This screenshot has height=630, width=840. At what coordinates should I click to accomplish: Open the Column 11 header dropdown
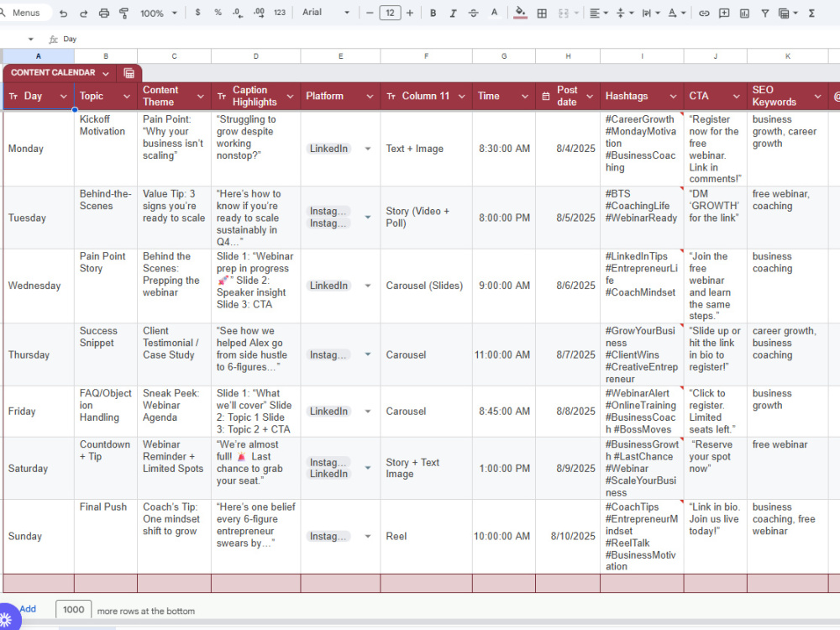pos(461,97)
